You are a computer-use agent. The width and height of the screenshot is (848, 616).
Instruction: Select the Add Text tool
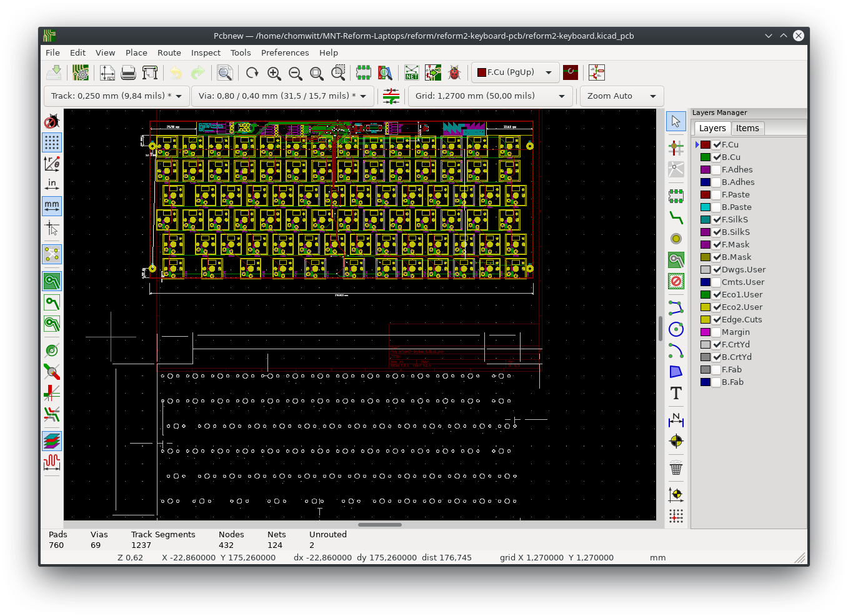676,393
